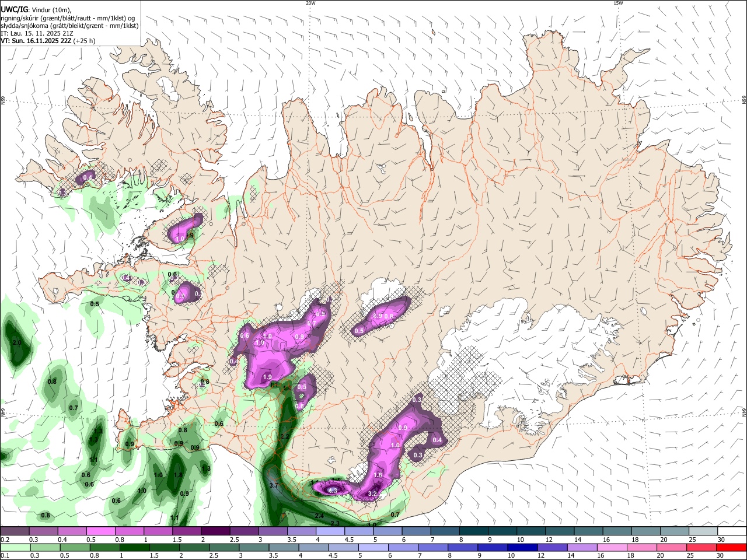Click the upper legend swatch between 2 and 2.5

215,531
